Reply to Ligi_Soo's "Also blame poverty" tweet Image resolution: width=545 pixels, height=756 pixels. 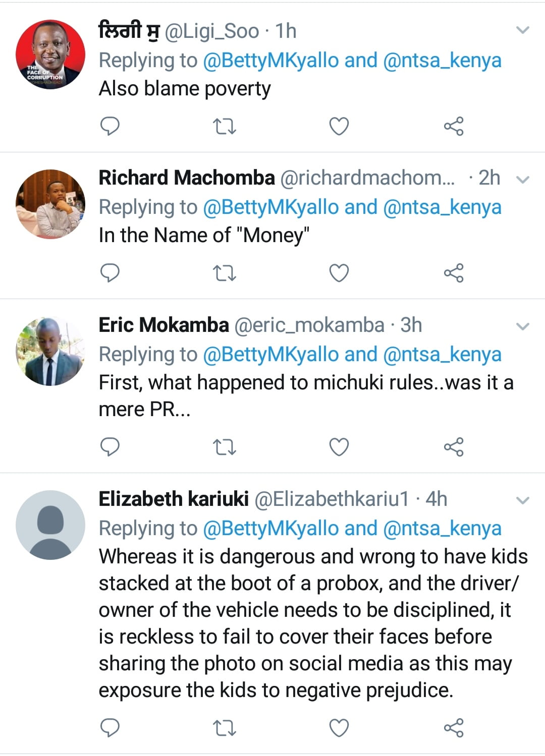pos(110,126)
